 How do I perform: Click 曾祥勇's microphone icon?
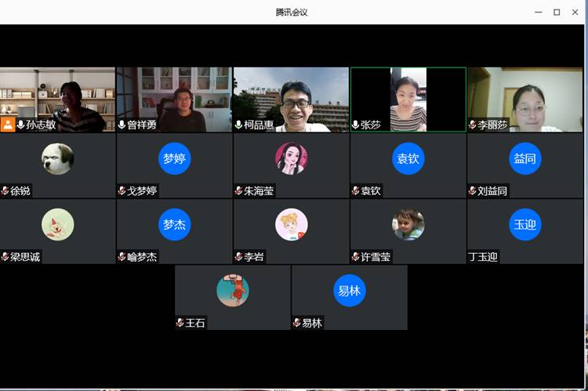tap(122, 125)
